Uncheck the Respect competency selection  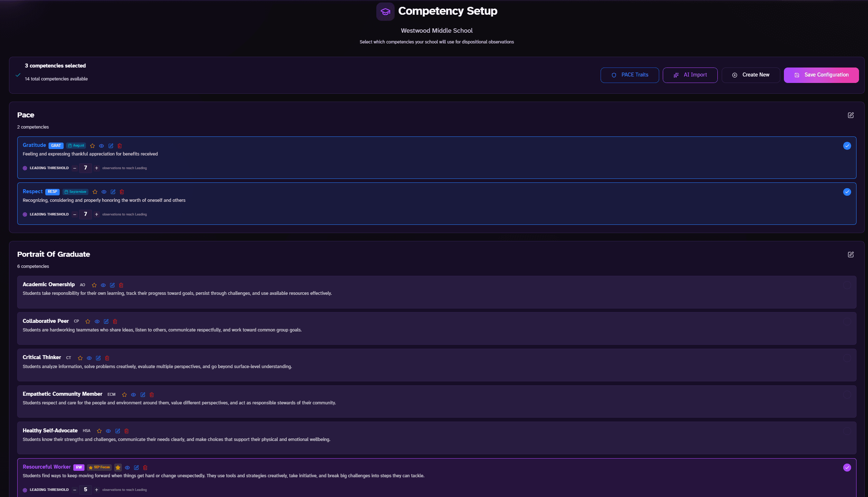[x=847, y=192]
